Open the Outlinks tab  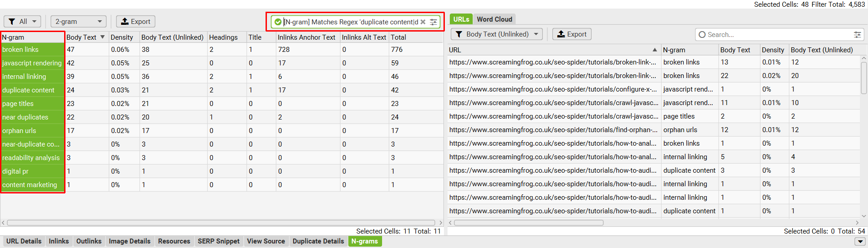pos(89,241)
